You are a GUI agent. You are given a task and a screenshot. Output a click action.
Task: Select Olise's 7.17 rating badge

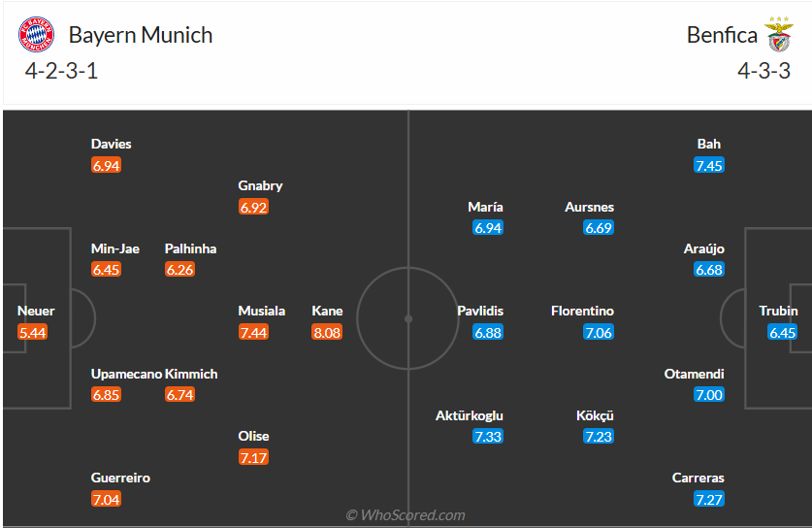coord(253,457)
